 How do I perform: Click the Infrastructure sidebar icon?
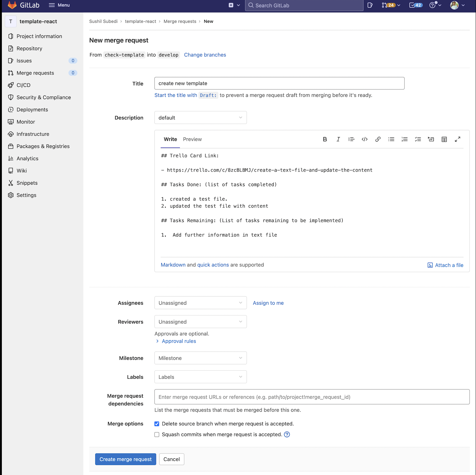coord(11,134)
